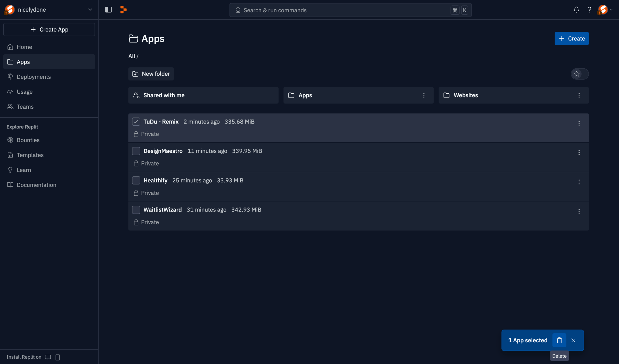Open WaitlistWizard options menu

[x=579, y=212]
